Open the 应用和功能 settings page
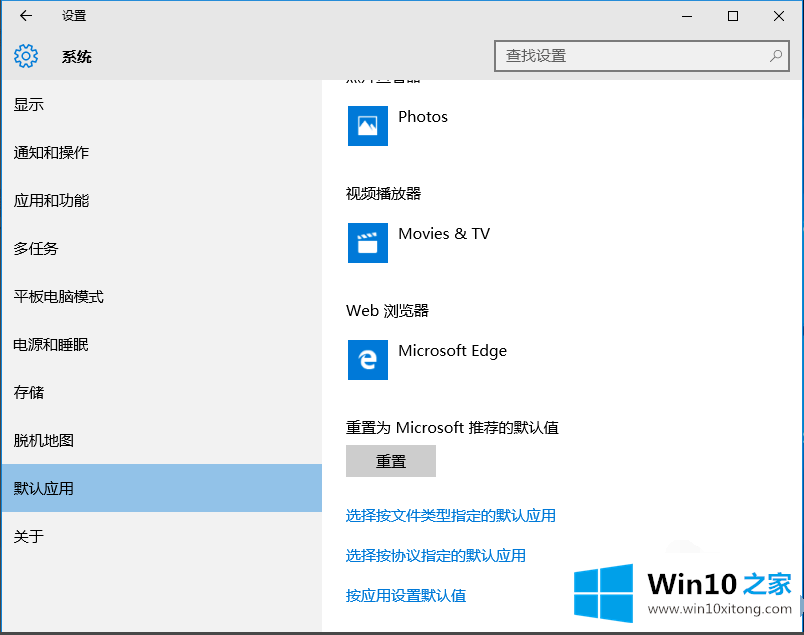Viewport: 804px width, 635px height. pos(162,201)
